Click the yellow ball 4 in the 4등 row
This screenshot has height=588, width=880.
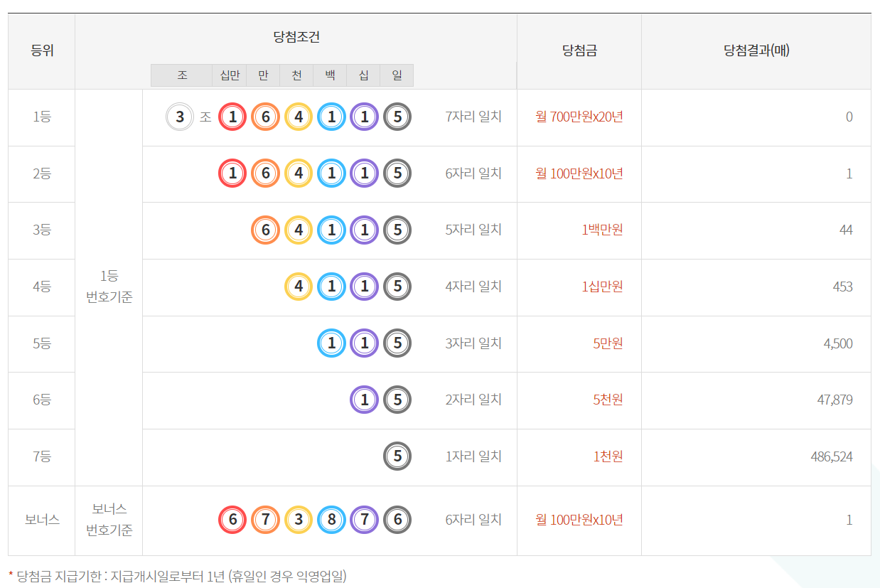[299, 286]
